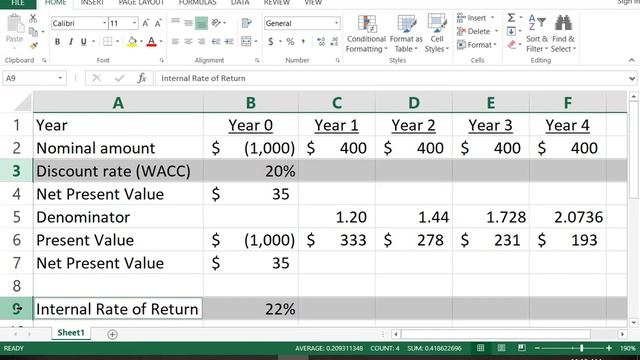The image size is (640, 360).
Task: Click the Copy icon
Action: (x=33, y=32)
